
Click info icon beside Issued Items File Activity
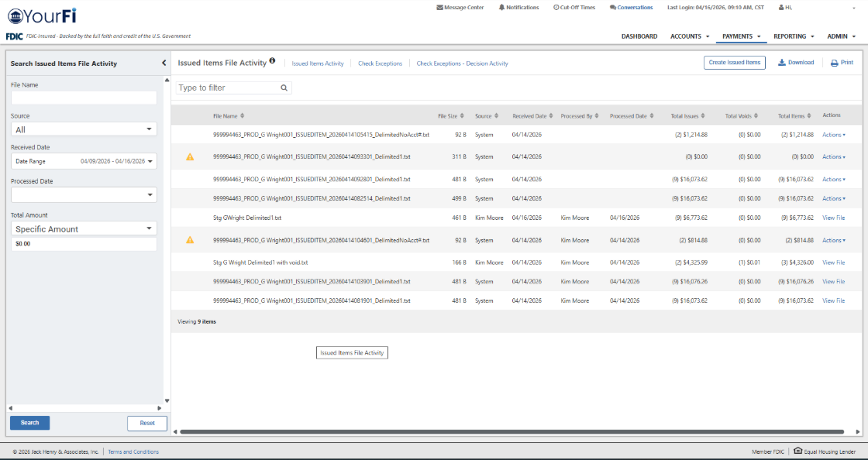272,61
